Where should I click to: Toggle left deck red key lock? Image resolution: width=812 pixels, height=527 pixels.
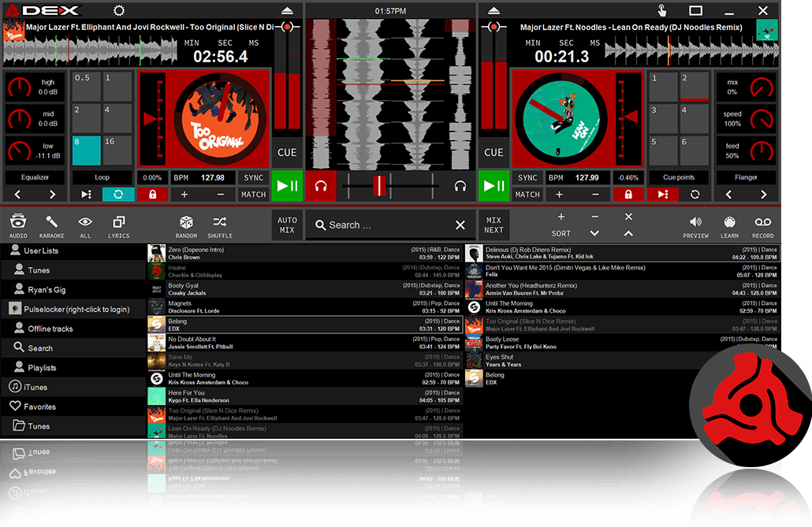click(x=152, y=195)
